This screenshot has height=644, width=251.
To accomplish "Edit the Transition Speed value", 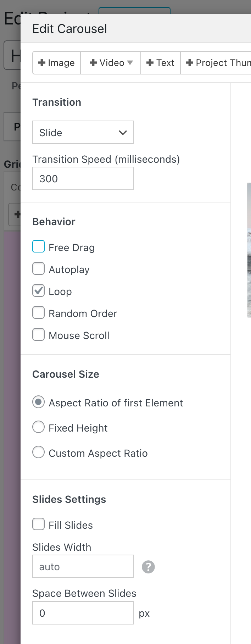I will click(83, 178).
